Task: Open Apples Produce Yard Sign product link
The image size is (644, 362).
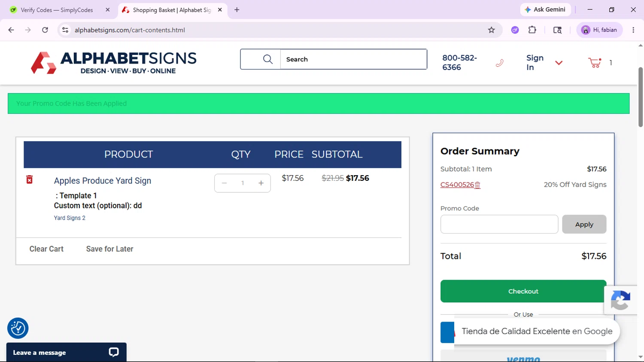Action: click(x=103, y=181)
